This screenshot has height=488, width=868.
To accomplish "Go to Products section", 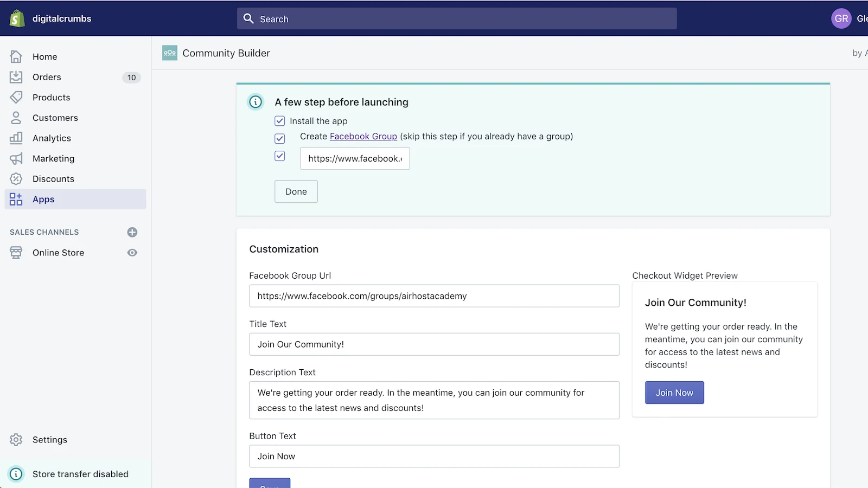I will [x=75, y=97].
